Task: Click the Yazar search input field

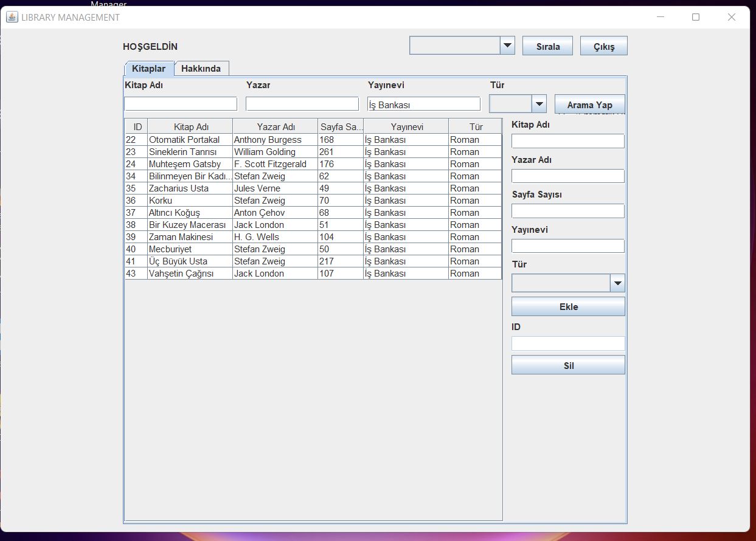Action: (302, 103)
